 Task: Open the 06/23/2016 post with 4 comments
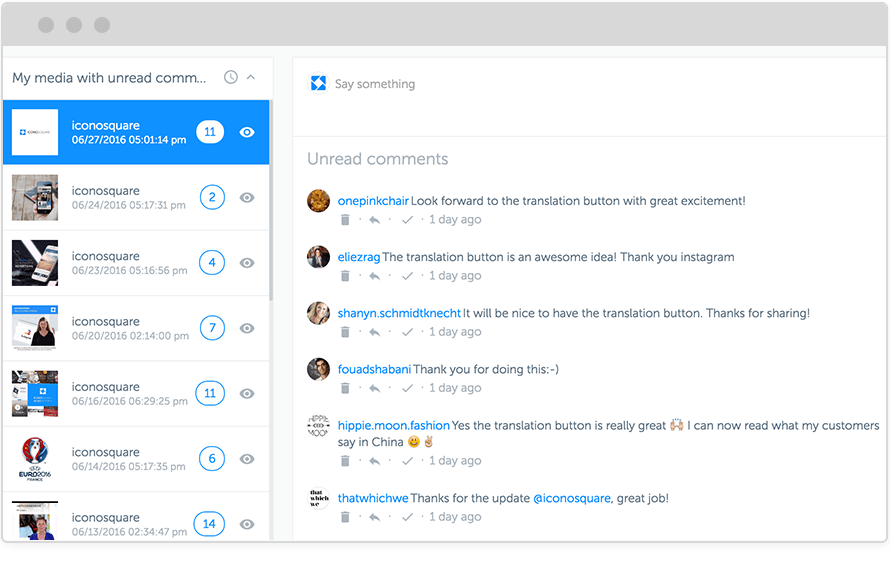[128, 263]
